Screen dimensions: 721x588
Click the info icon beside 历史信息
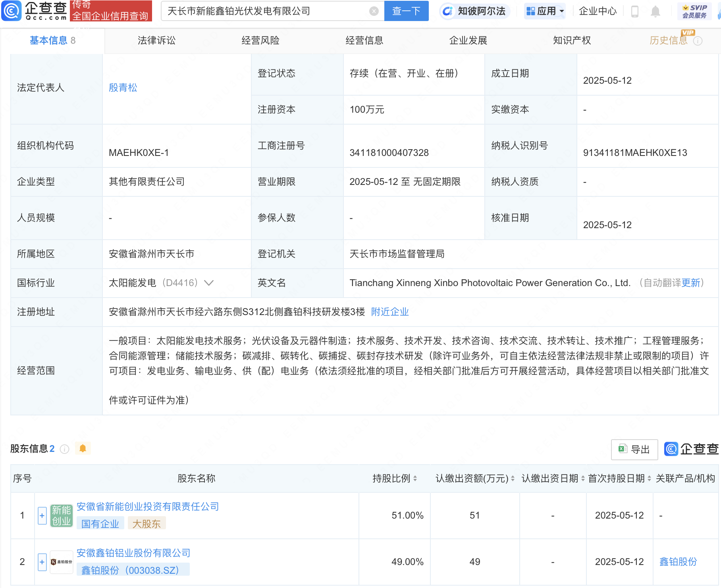pos(698,41)
